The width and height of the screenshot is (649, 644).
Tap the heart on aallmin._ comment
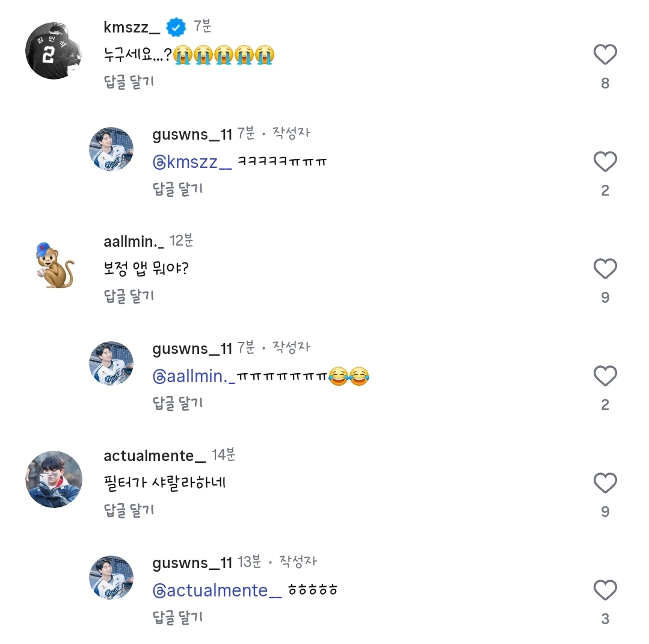(x=605, y=269)
